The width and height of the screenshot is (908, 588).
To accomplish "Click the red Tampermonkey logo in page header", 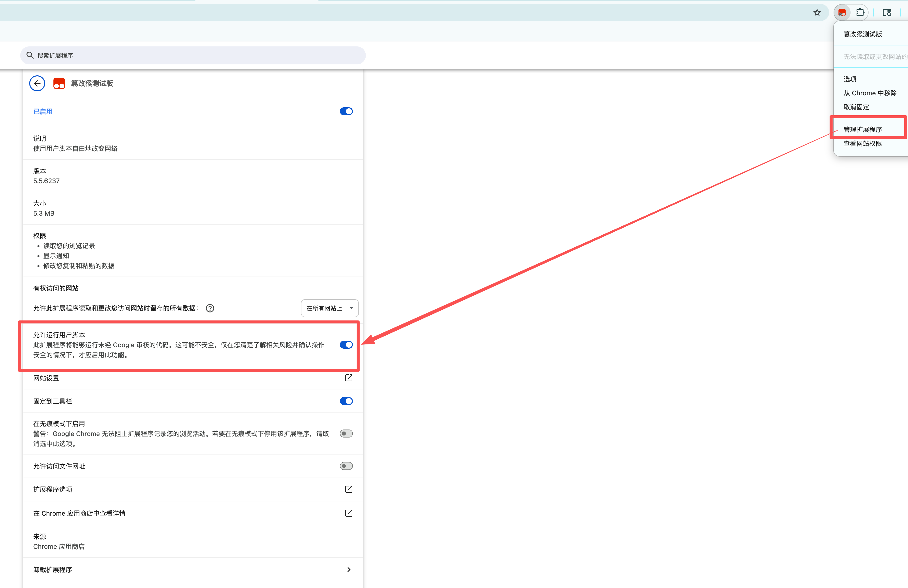I will pyautogui.click(x=59, y=84).
